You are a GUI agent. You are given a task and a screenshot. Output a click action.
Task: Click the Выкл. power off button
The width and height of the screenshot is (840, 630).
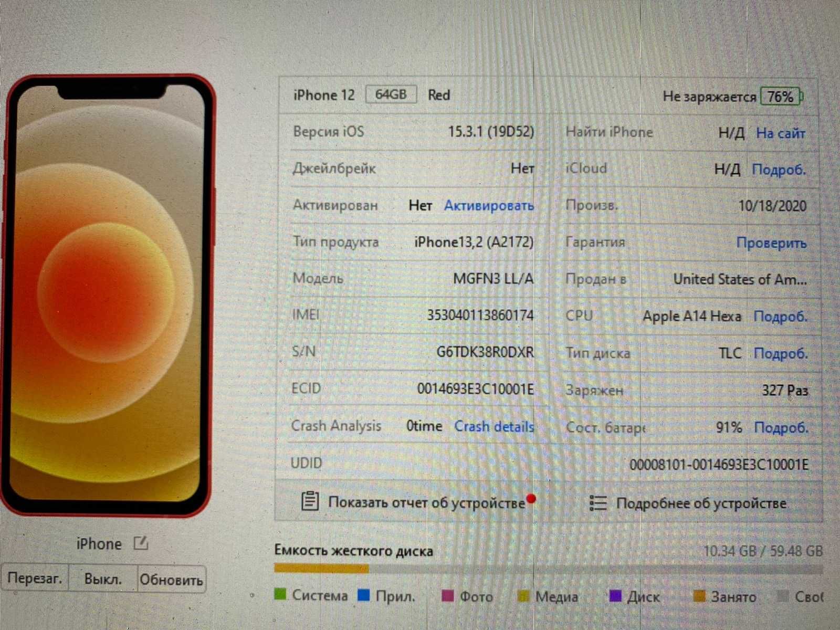(x=103, y=579)
